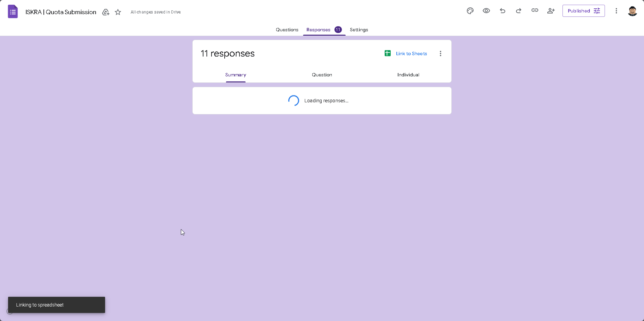The width and height of the screenshot is (644, 321).
Task: Click the undo arrow
Action: (503, 11)
